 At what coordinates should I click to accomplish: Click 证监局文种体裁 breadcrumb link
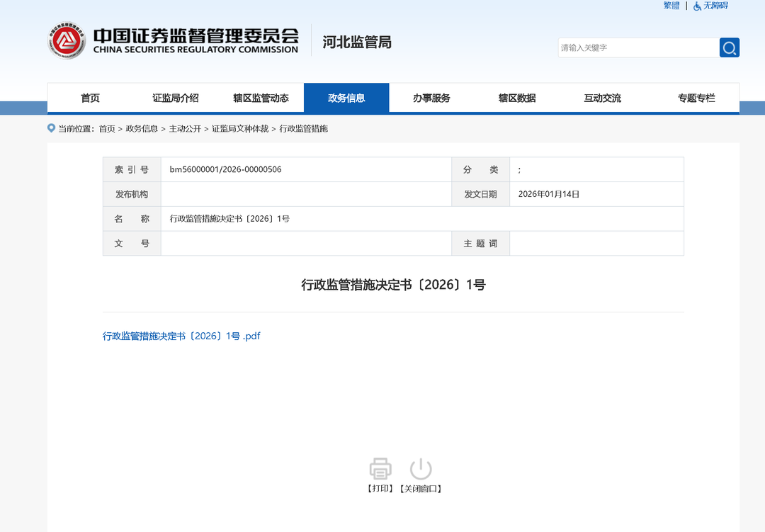coord(240,129)
